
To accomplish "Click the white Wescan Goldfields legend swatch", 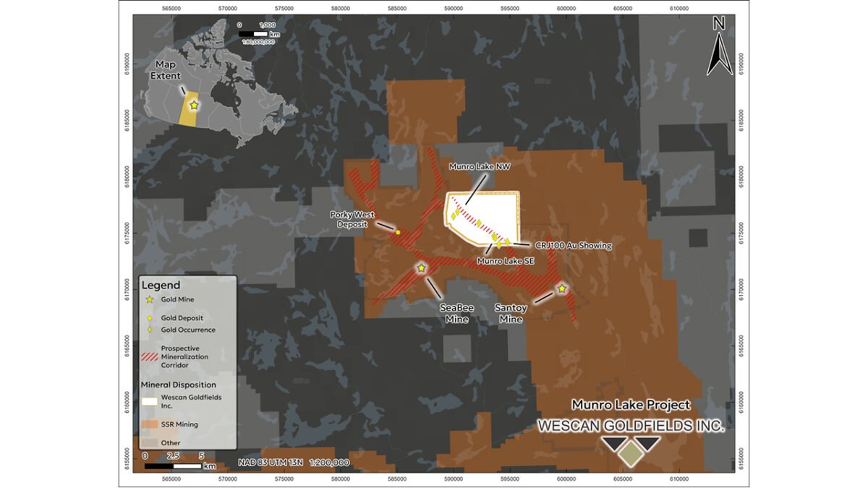I will click(150, 401).
